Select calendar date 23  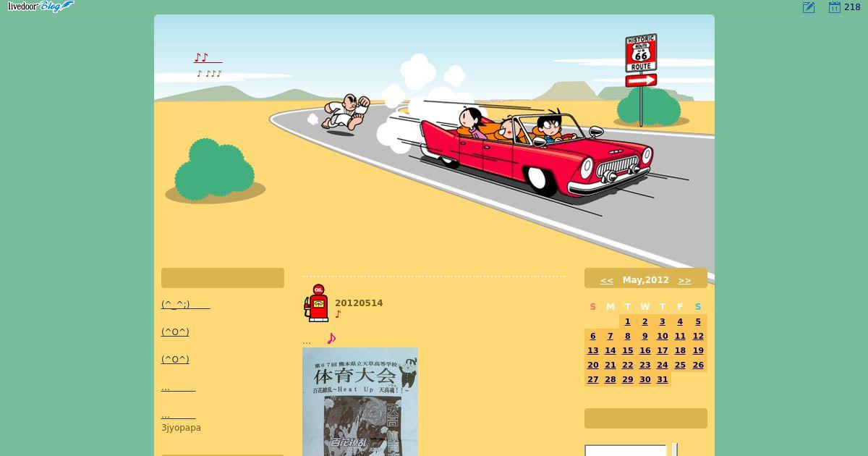click(644, 365)
